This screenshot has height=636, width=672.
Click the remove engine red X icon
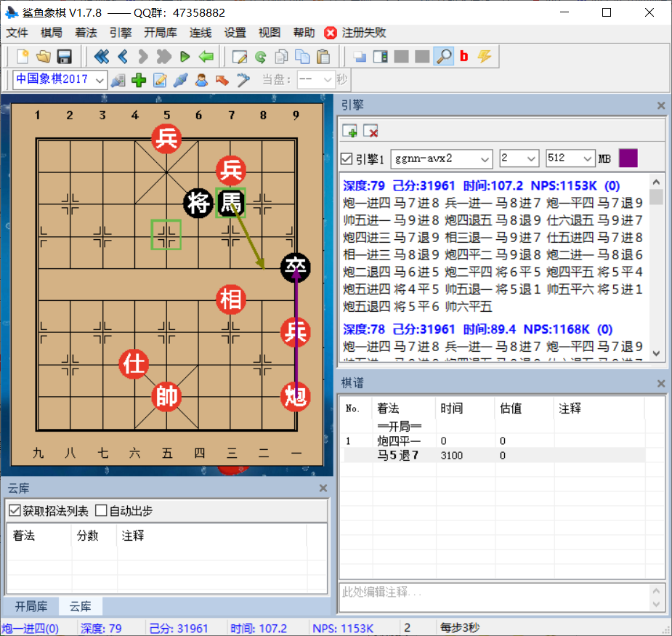pos(371,132)
